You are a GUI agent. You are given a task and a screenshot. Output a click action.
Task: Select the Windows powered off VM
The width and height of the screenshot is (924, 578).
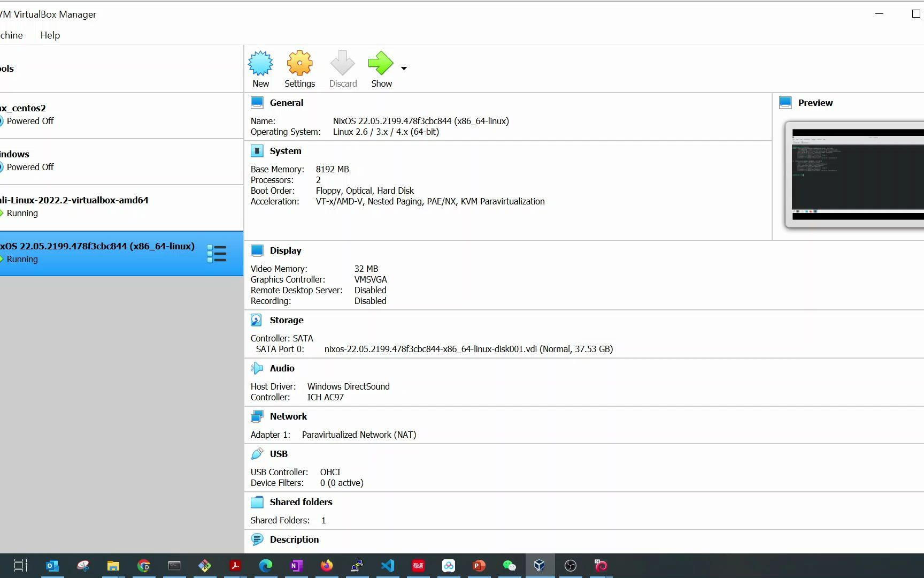[x=121, y=161]
